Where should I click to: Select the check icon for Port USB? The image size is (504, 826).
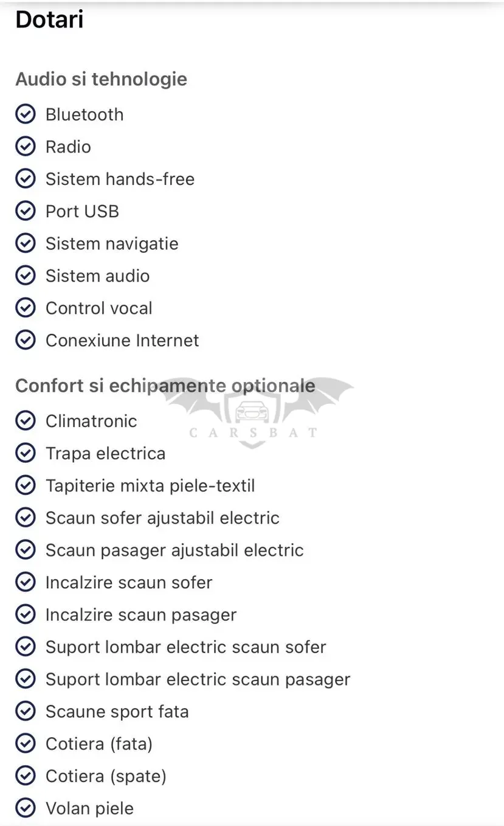[26, 211]
